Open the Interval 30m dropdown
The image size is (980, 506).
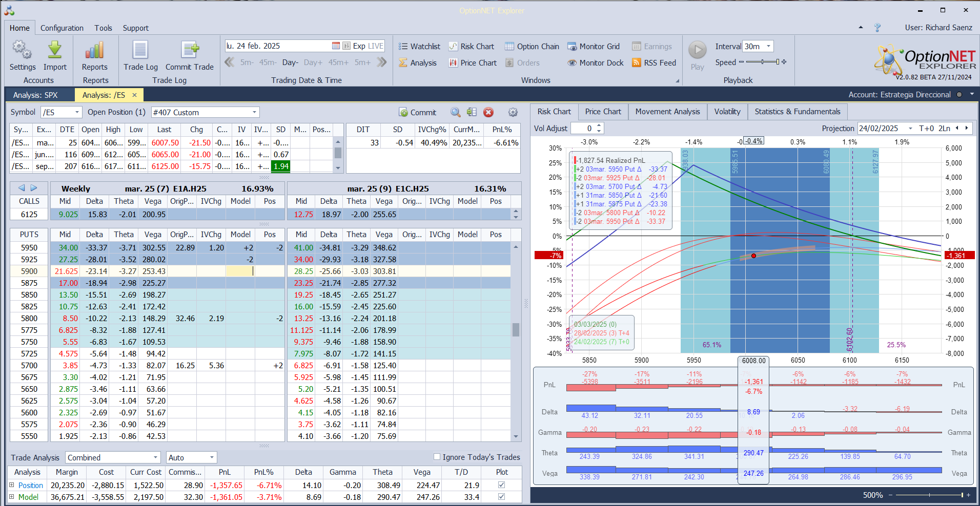(x=768, y=46)
